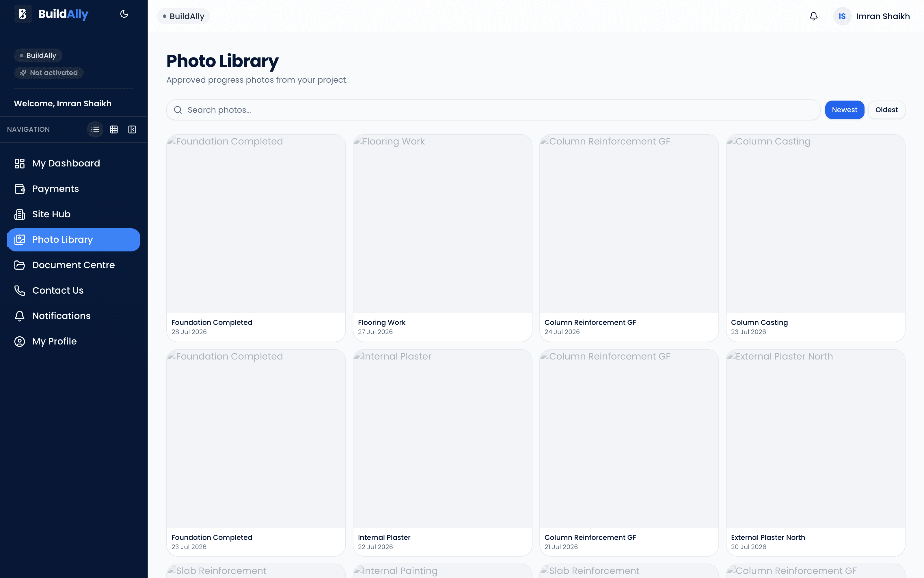
Task: Open My Dashboard page
Action: 74,164
